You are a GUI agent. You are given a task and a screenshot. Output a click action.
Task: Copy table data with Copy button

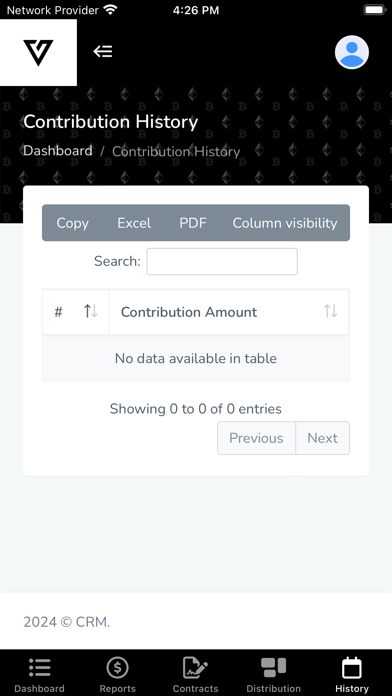click(72, 223)
